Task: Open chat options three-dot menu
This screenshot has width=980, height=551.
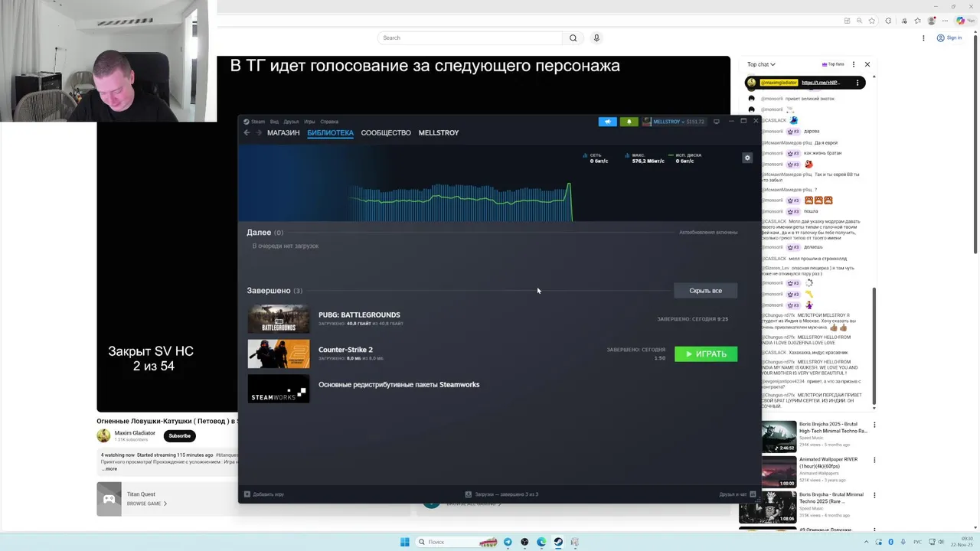Action: coord(854,64)
